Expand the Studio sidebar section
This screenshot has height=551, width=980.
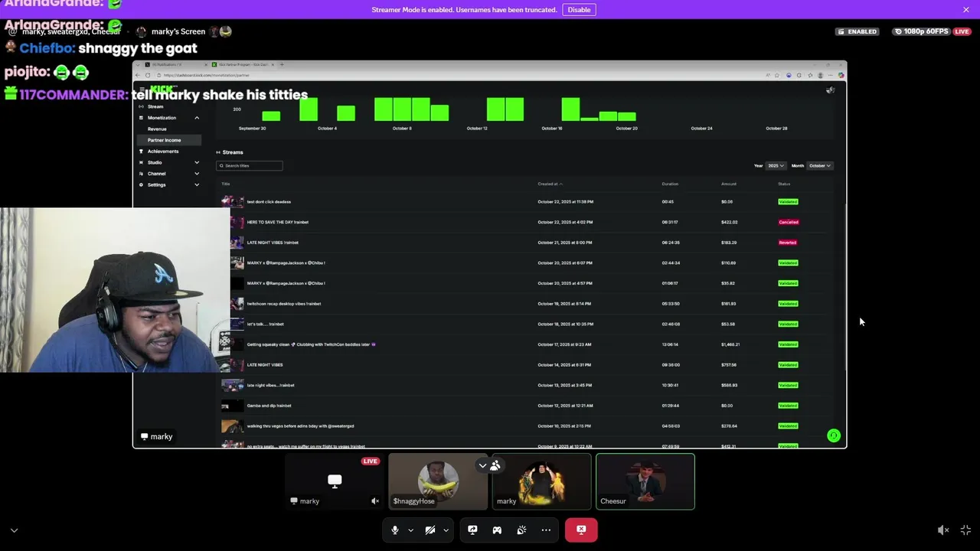tap(197, 162)
